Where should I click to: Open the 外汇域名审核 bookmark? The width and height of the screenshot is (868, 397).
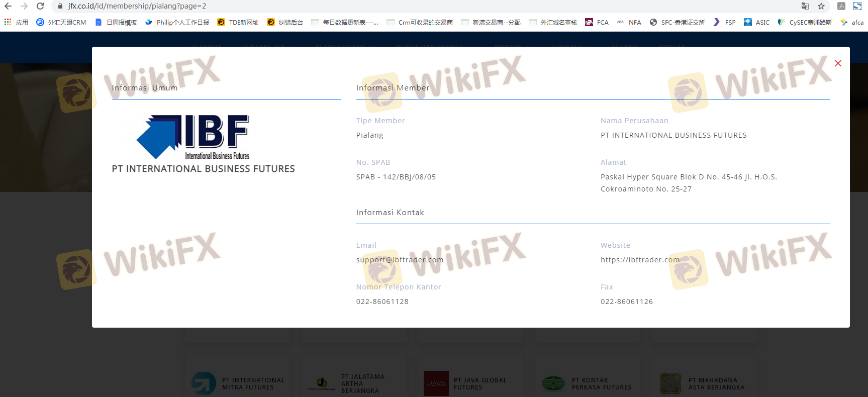[x=553, y=22]
